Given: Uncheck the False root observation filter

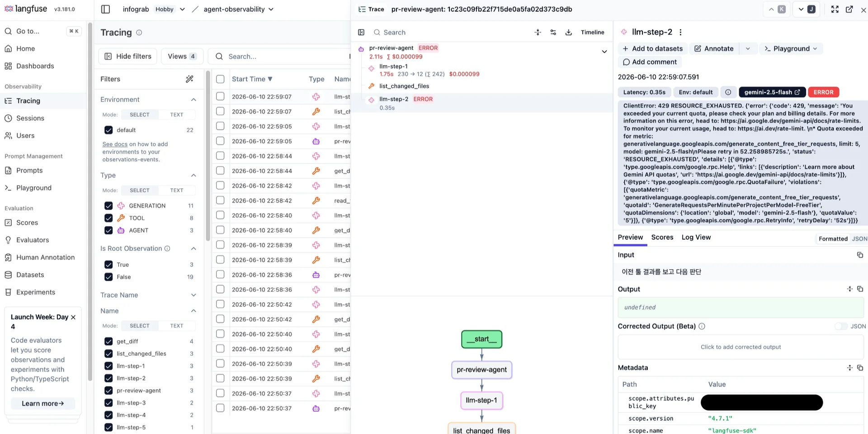Looking at the screenshot, I should tap(108, 277).
